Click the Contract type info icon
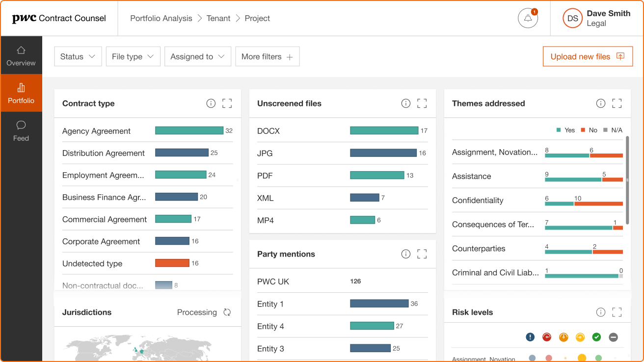 [x=211, y=103]
